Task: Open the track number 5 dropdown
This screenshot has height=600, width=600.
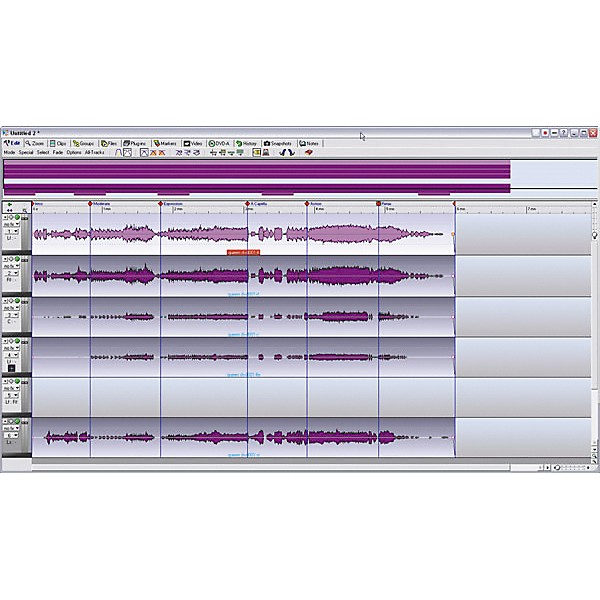Action: pyautogui.click(x=11, y=395)
